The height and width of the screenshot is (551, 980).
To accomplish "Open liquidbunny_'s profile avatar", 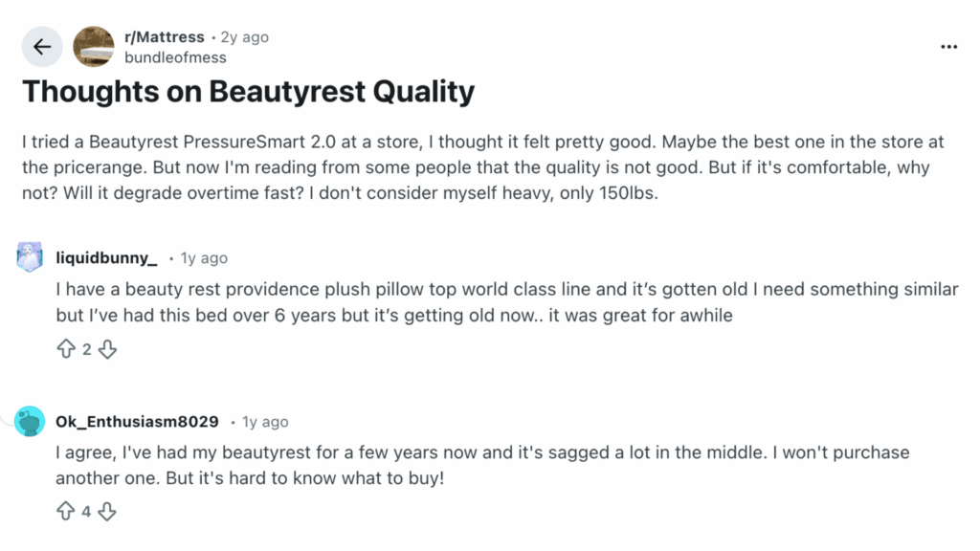I will point(30,256).
